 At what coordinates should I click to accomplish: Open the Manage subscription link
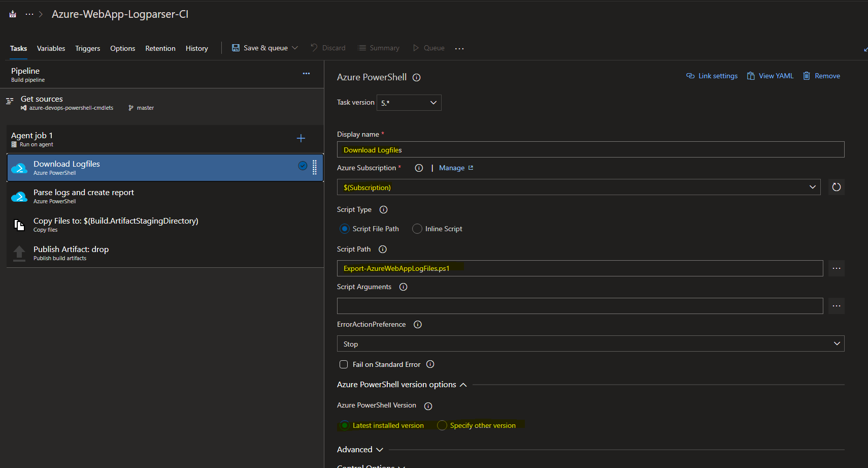(x=456, y=168)
